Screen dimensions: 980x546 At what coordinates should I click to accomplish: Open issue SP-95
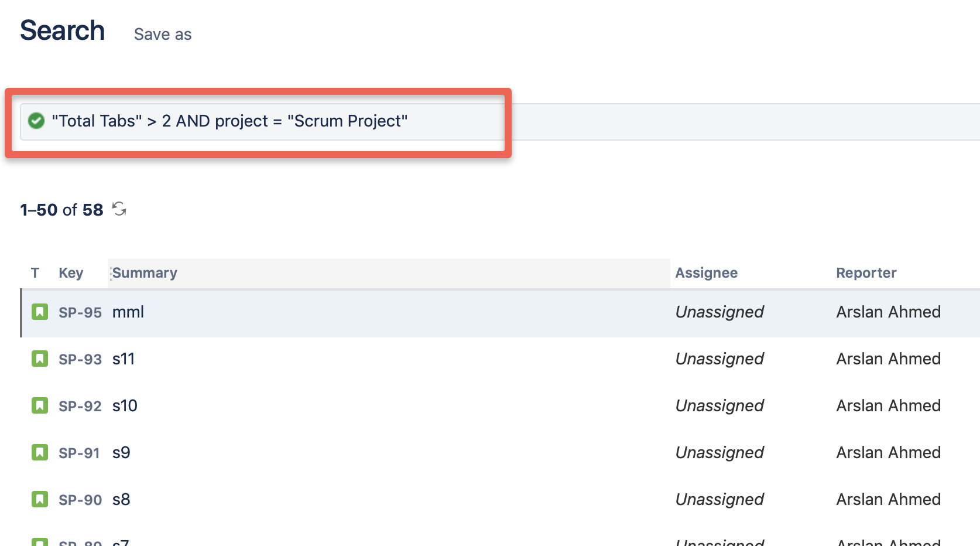(x=80, y=312)
